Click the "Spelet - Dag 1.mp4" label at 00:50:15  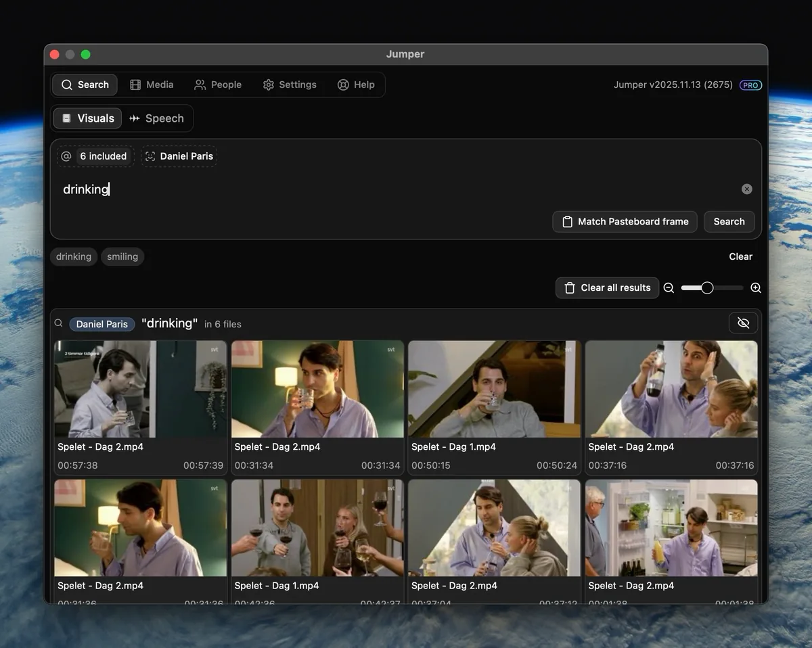tap(453, 447)
